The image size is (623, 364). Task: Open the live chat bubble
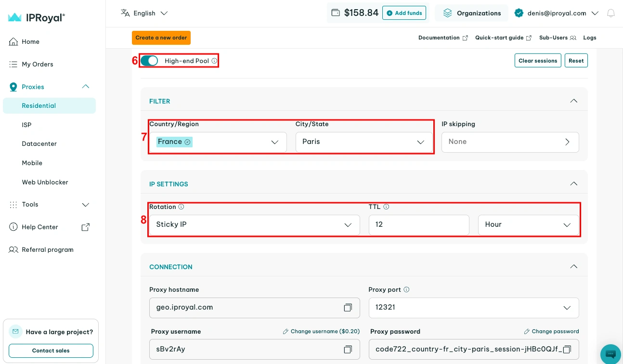[x=610, y=354]
